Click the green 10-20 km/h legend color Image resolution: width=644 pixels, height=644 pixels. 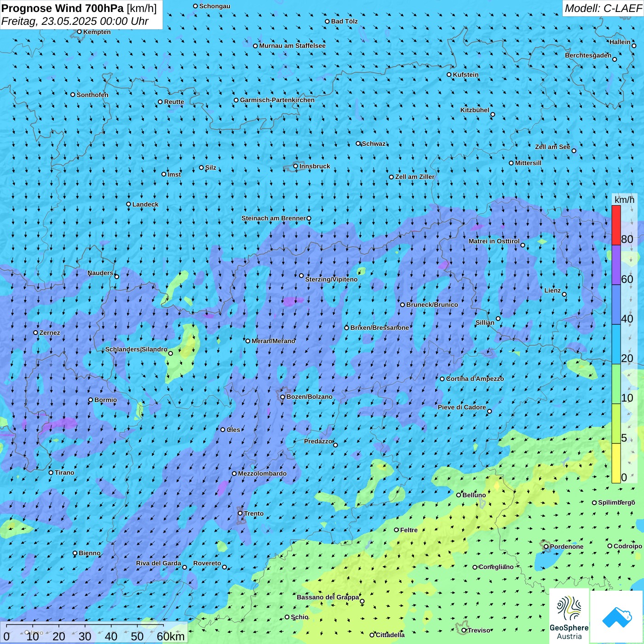tap(616, 384)
